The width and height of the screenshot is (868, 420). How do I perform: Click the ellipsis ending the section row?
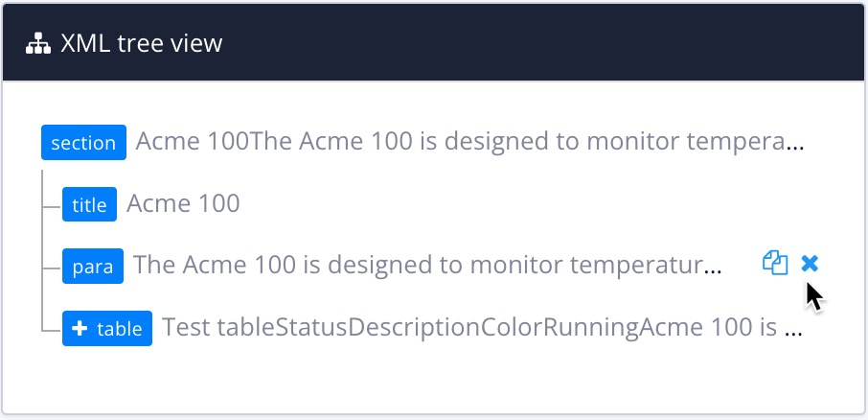(x=795, y=147)
